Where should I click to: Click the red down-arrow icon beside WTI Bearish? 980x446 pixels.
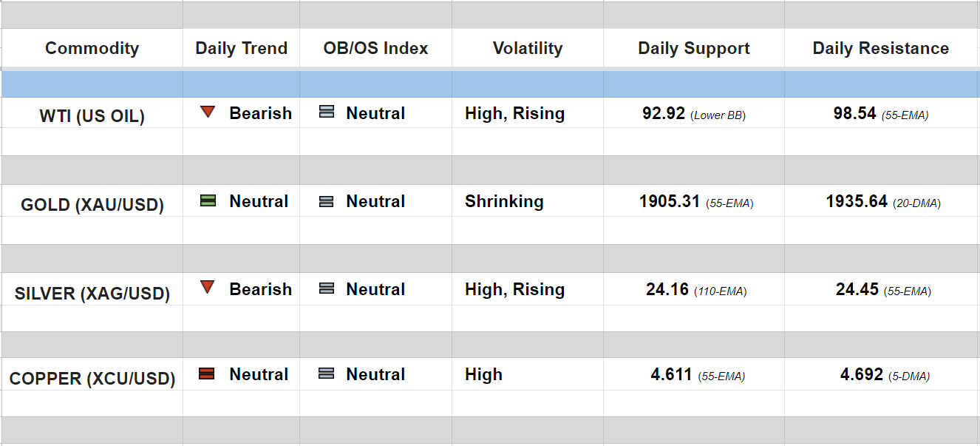click(x=208, y=112)
